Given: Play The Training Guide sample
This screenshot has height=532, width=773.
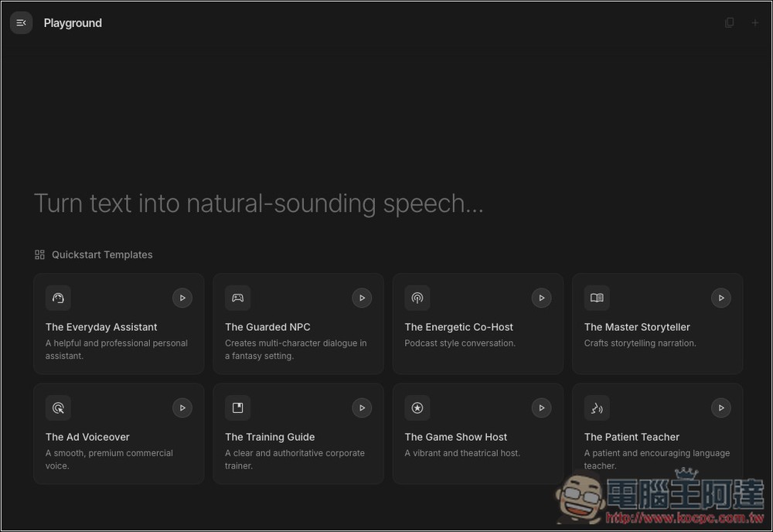Looking at the screenshot, I should (x=362, y=408).
